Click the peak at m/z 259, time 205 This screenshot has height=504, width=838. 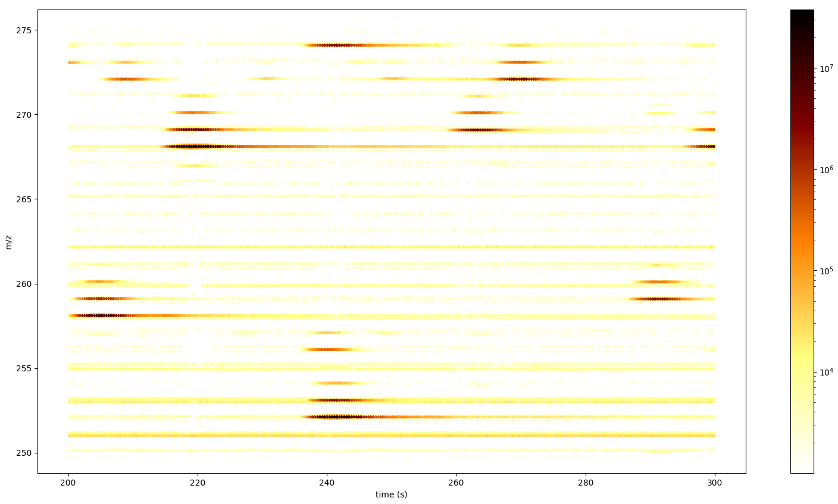[98, 299]
